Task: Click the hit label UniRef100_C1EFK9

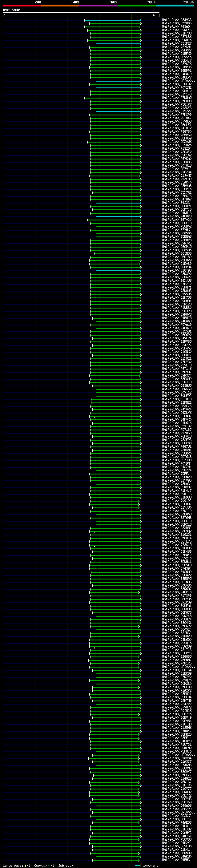Action: [x=177, y=54]
